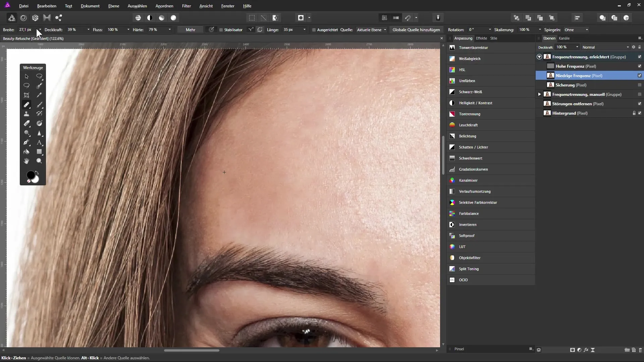The width and height of the screenshot is (644, 362).
Task: Switch to the Tone Mapping Persona
Action: pos(47,18)
